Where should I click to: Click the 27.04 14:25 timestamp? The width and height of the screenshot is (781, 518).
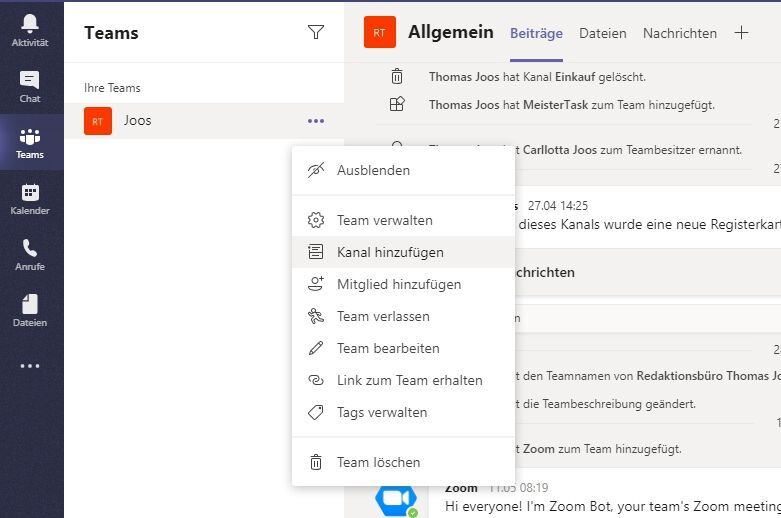558,206
